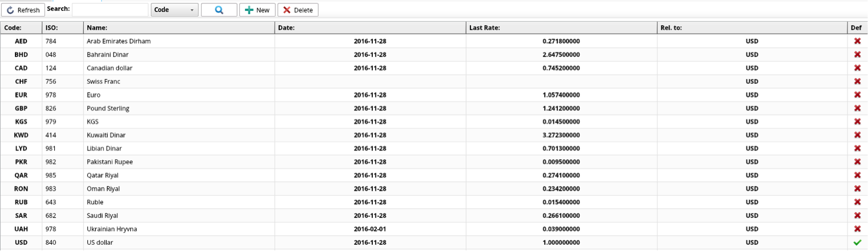Toggle default red X for EUR row

click(x=857, y=95)
